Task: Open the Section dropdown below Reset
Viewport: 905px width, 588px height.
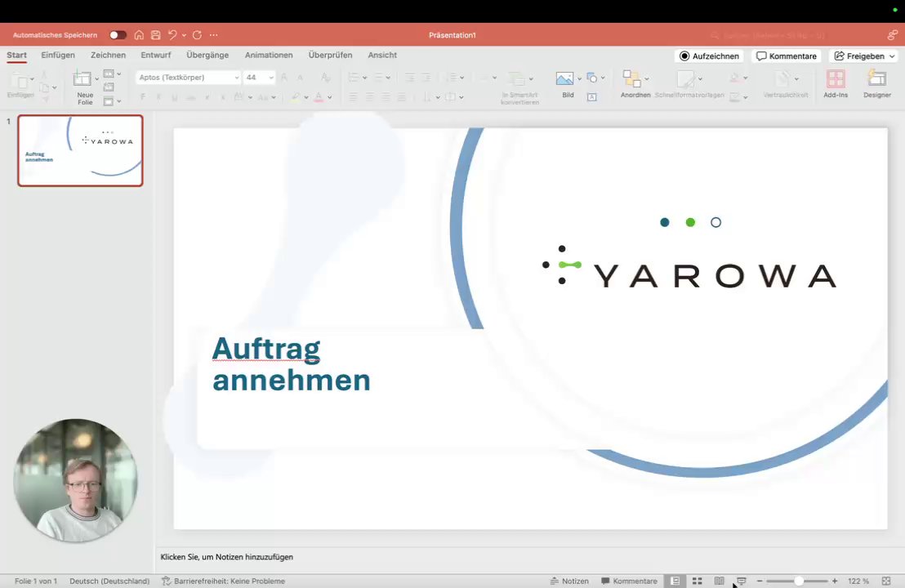Action: click(112, 101)
